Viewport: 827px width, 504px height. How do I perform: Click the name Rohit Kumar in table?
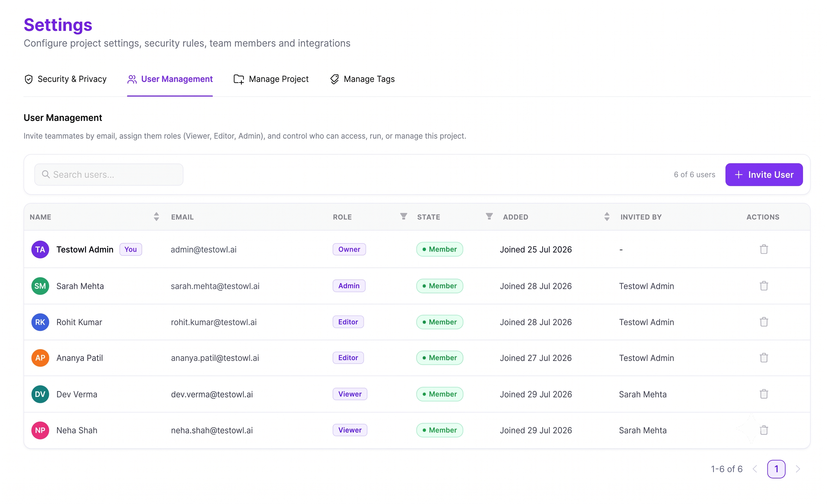(x=79, y=322)
